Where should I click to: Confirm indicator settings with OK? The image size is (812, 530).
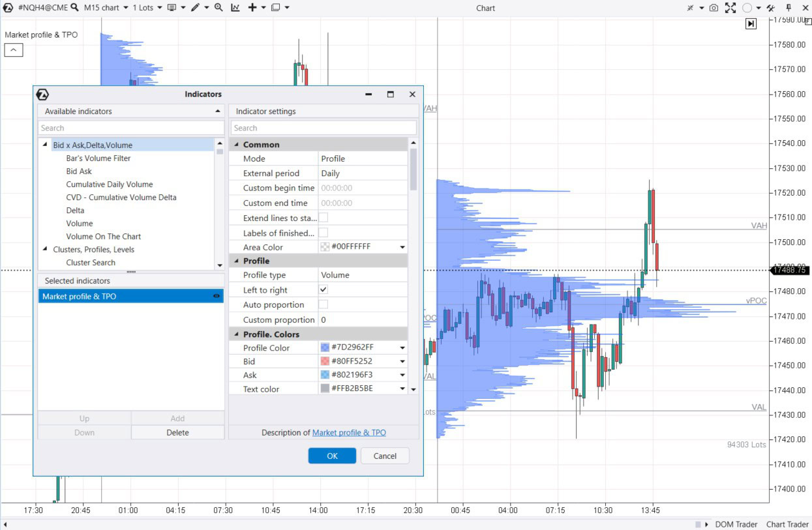(332, 456)
